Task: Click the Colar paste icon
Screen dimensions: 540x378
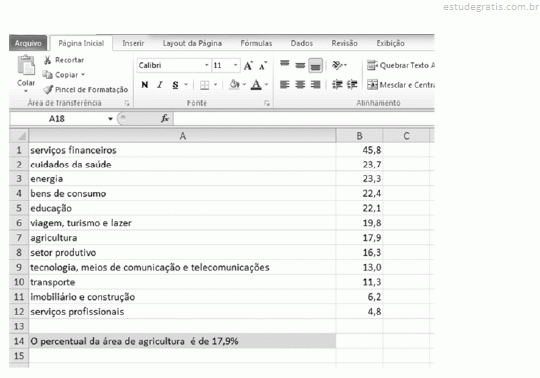Action: (26, 65)
